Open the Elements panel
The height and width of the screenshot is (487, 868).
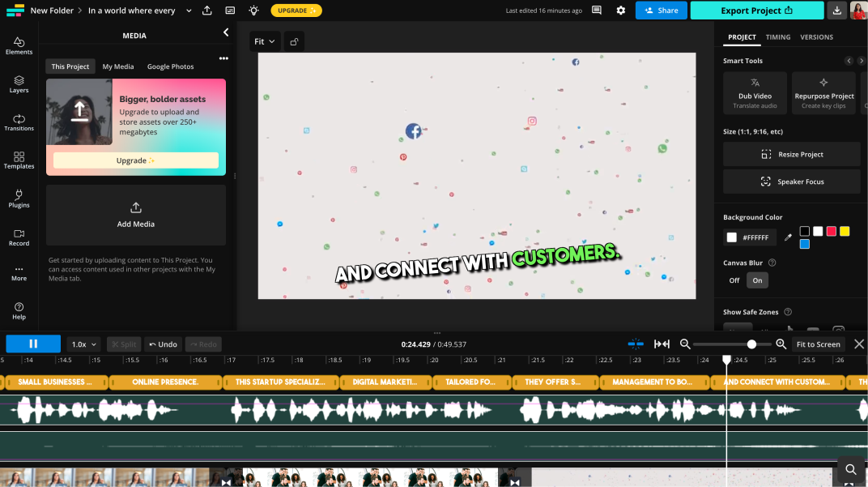[19, 45]
